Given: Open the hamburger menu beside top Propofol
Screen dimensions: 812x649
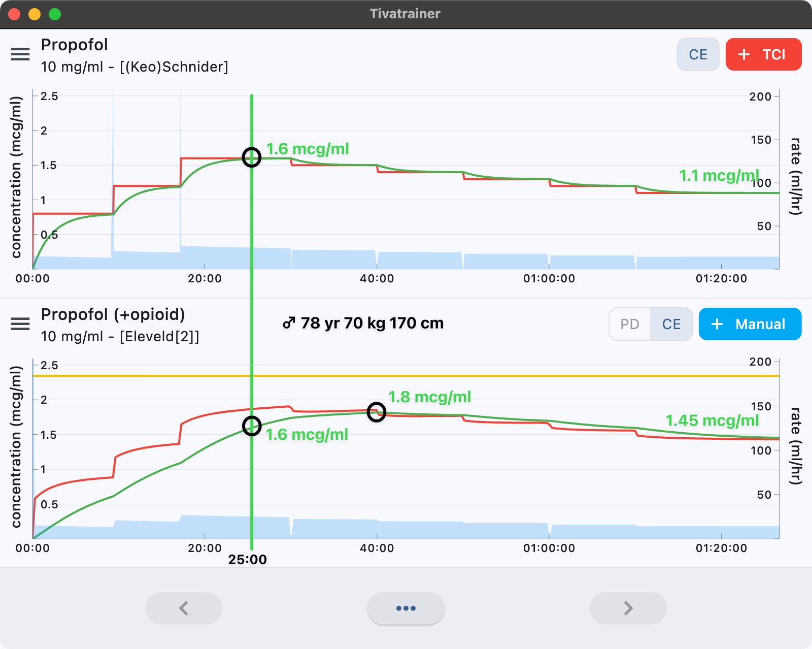Looking at the screenshot, I should click(x=20, y=54).
